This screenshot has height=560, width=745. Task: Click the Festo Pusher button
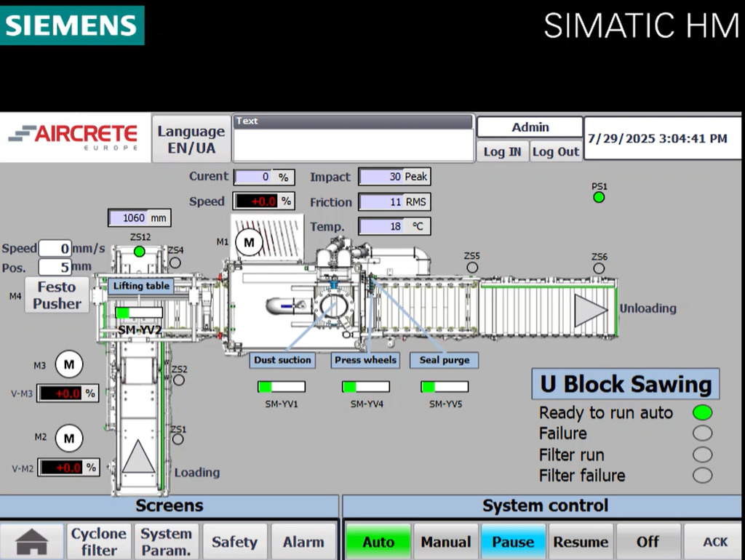coord(57,295)
